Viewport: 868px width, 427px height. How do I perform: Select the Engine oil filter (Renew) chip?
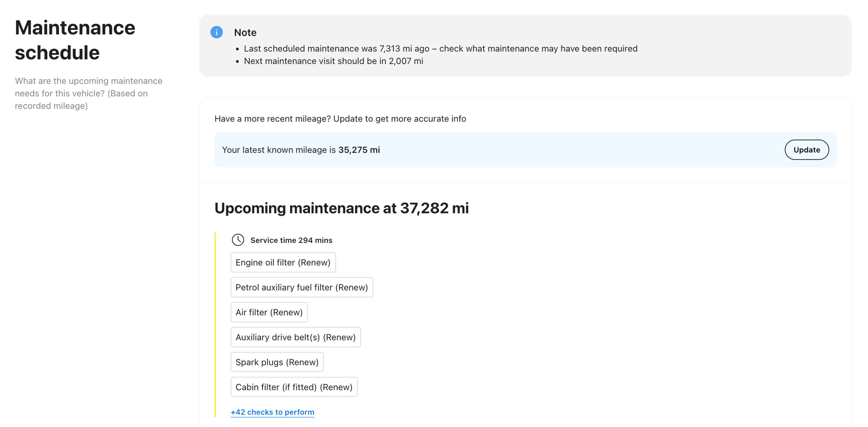283,262
